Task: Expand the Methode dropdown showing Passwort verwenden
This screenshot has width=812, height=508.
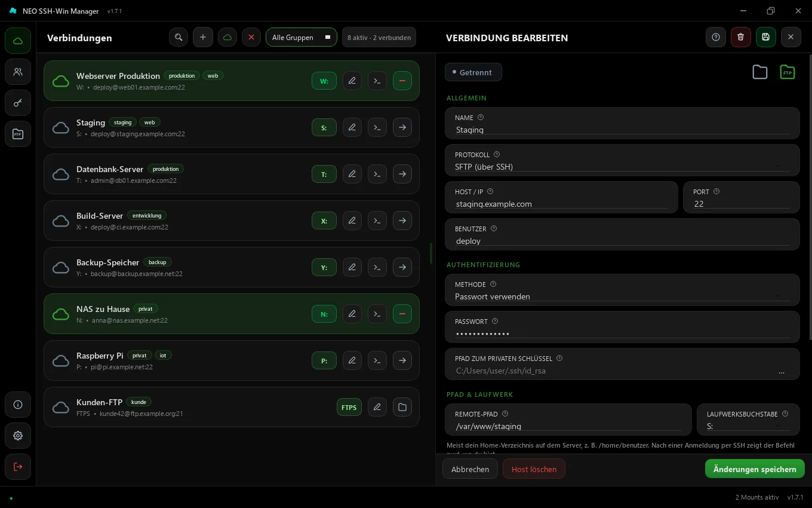Action: tap(622, 296)
